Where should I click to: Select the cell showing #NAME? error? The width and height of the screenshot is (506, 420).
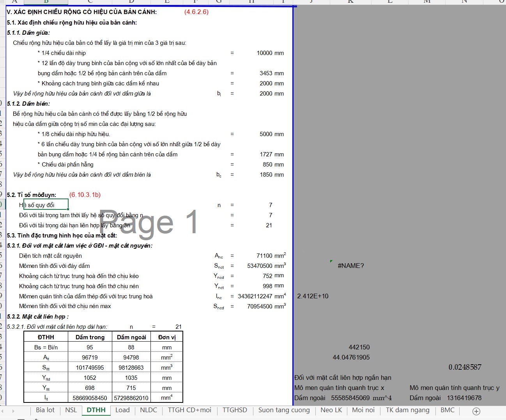[x=350, y=266]
